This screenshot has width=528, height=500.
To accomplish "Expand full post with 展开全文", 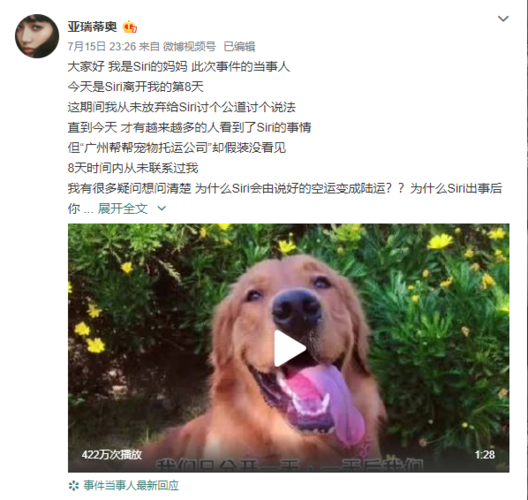I will click(123, 209).
